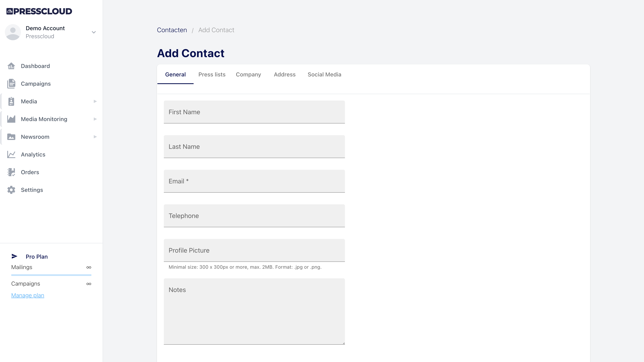Click the Newsroom image icon
644x362 pixels.
(x=11, y=137)
